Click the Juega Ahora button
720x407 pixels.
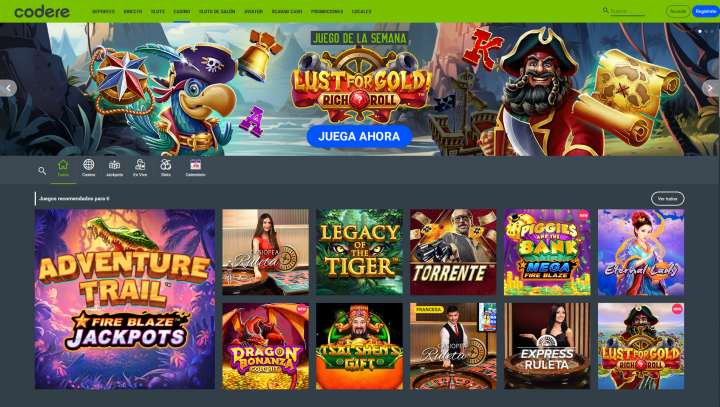tap(359, 136)
